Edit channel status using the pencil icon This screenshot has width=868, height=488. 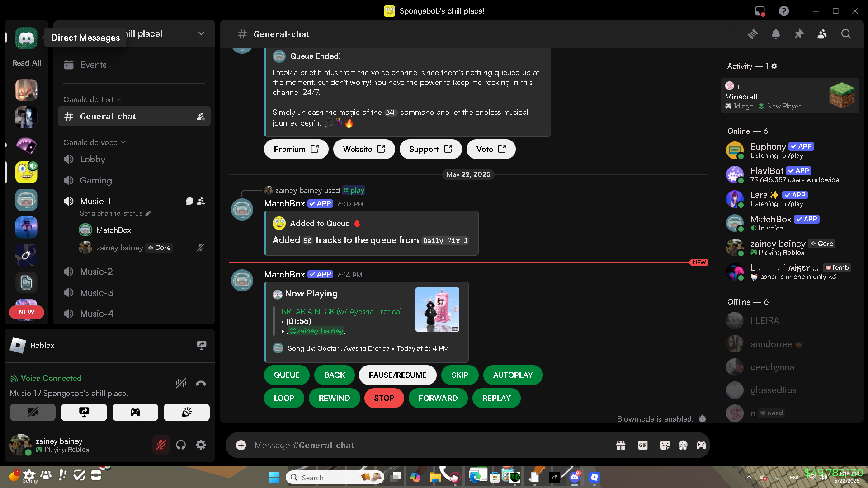click(148, 213)
